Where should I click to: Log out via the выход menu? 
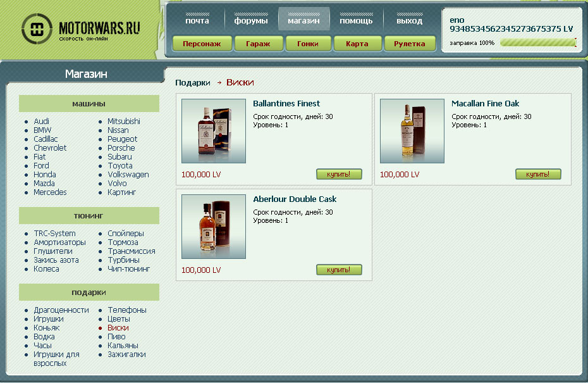click(x=410, y=21)
